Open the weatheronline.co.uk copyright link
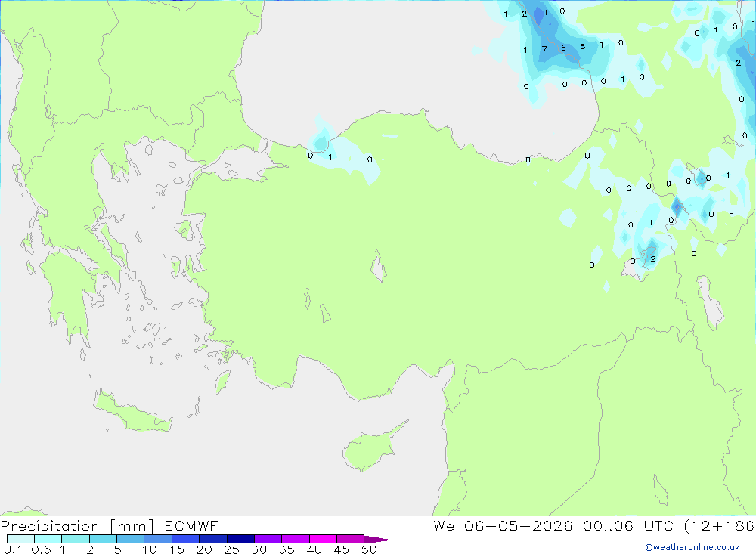Image resolution: width=756 pixels, height=554 pixels. [x=692, y=547]
